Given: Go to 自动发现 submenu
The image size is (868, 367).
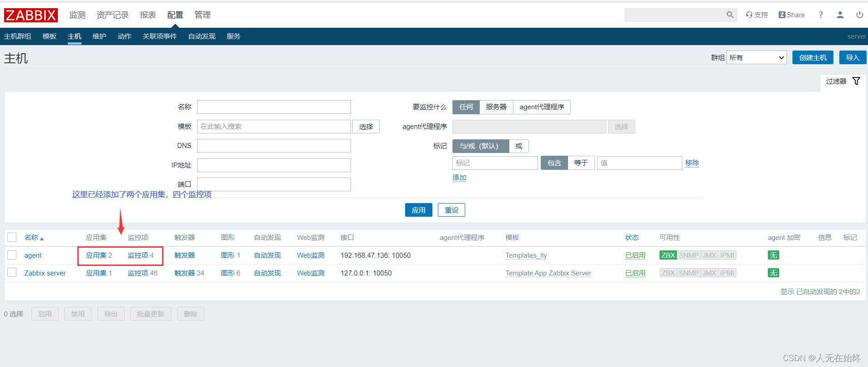Looking at the screenshot, I should pyautogui.click(x=202, y=36).
